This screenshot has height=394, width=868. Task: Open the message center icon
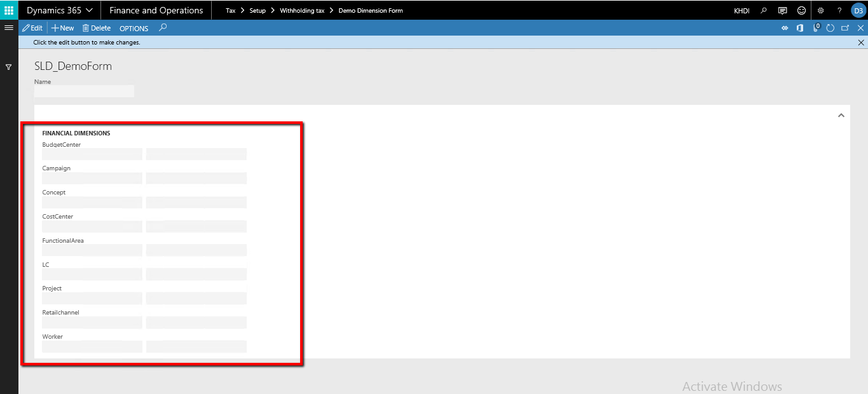coord(782,10)
